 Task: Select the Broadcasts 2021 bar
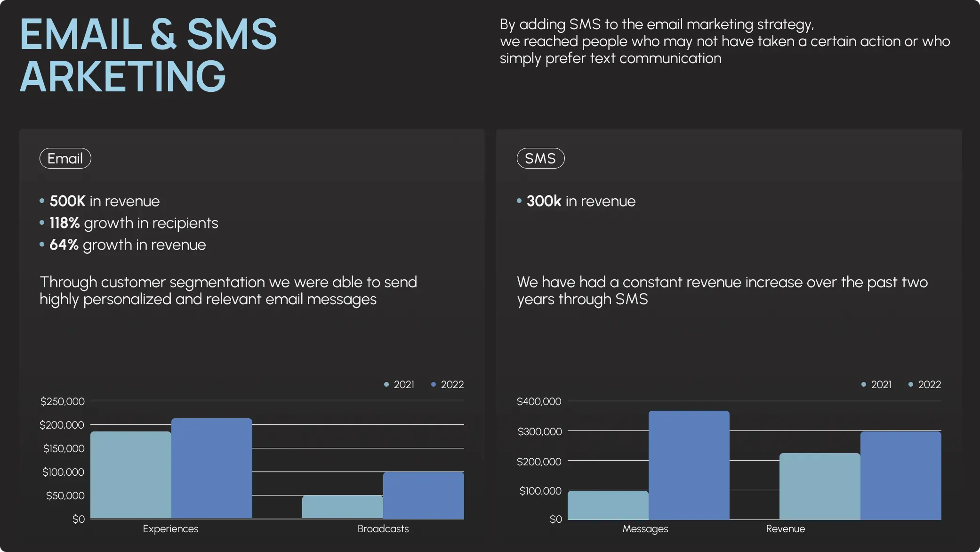[343, 507]
